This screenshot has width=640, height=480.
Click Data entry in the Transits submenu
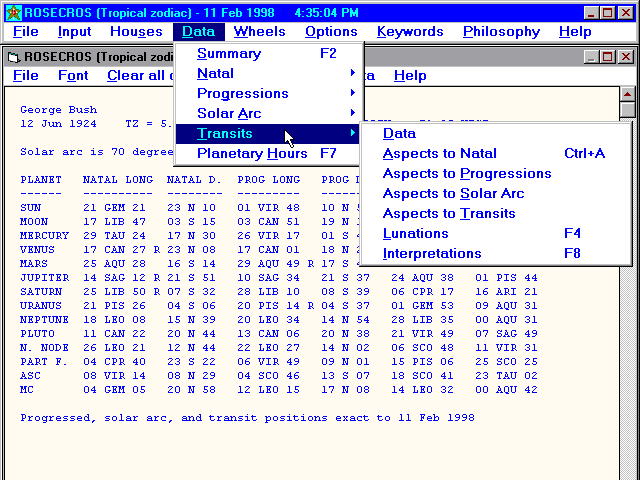399,134
